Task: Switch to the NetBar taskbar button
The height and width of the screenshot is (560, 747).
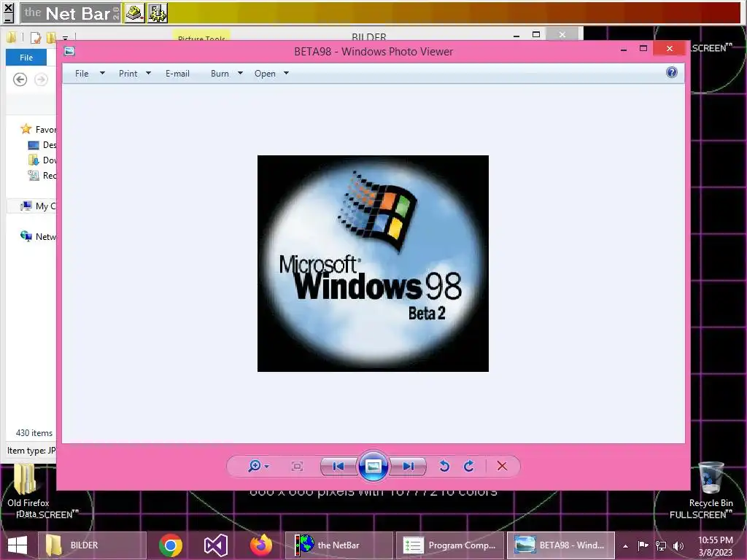Action: click(x=338, y=545)
